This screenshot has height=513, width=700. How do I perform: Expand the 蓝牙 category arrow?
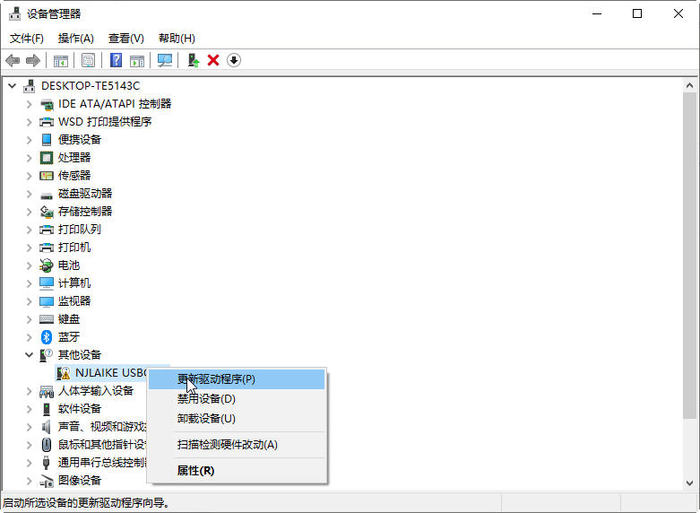29,337
